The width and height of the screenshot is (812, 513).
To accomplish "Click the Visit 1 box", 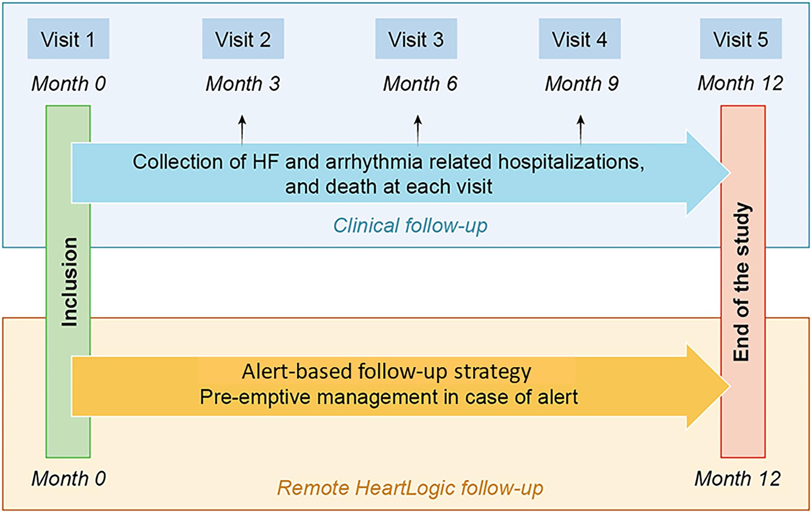I will [x=68, y=39].
